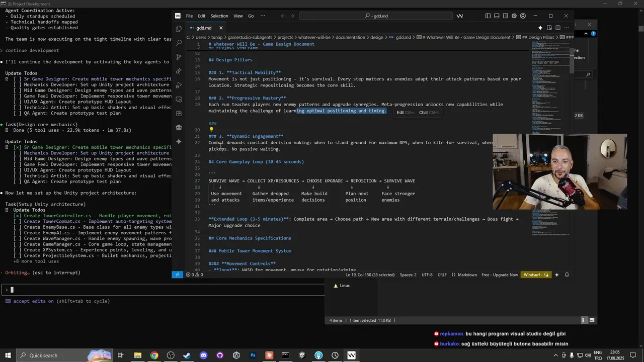Open the Explorer view in Windsurf sidebar
The width and height of the screenshot is (644, 362).
click(x=179, y=29)
